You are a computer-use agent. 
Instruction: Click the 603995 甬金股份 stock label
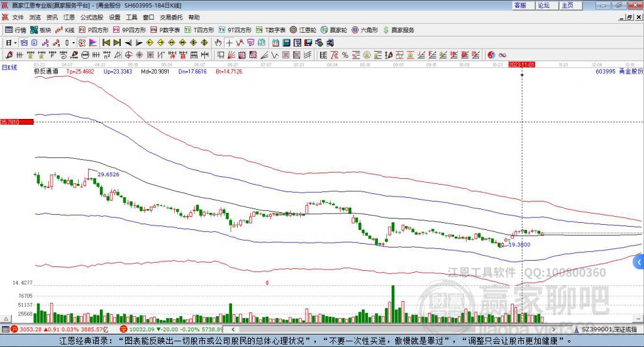point(619,71)
